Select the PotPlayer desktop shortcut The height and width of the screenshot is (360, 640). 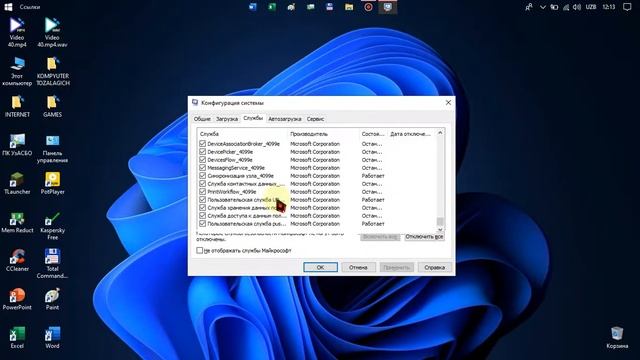pyautogui.click(x=52, y=183)
